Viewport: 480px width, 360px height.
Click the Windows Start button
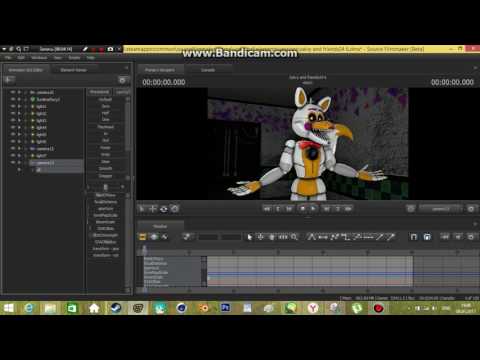9,308
